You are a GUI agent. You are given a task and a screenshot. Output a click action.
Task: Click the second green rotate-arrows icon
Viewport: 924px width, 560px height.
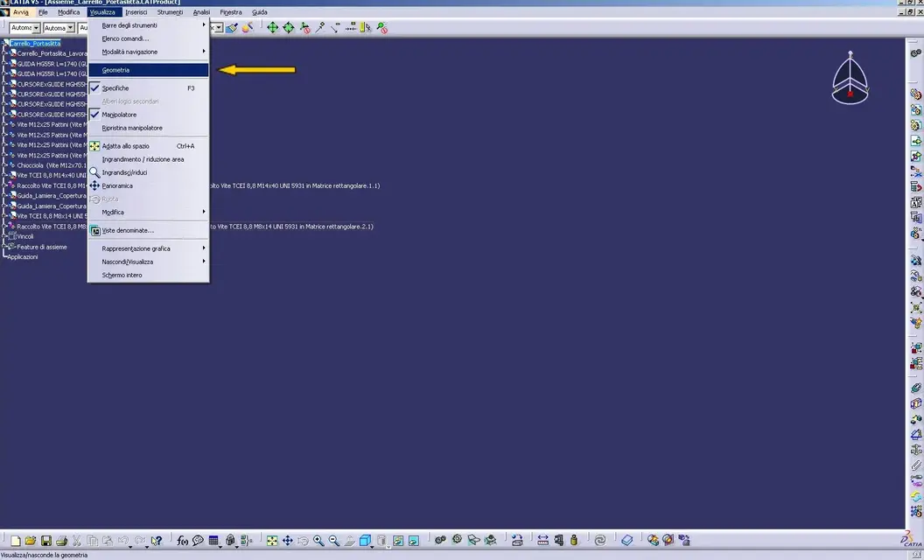pos(288,28)
